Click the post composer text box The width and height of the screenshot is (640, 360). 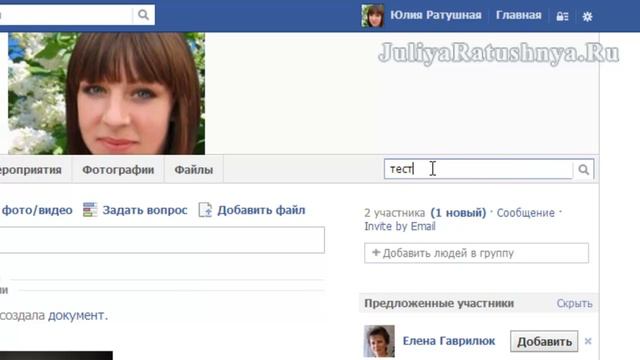[x=162, y=240]
